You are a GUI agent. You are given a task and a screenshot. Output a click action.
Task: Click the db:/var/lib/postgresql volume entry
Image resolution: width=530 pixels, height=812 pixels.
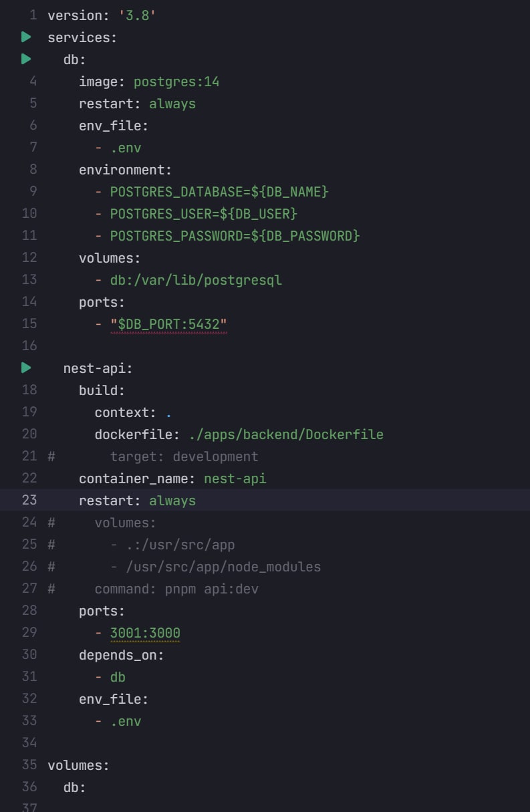196,280
